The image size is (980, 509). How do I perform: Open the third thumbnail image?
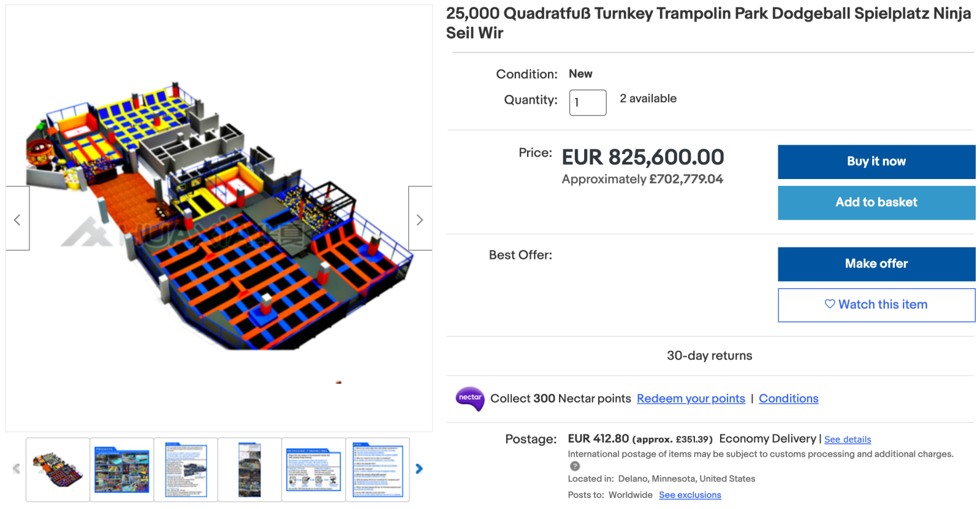[x=186, y=470]
